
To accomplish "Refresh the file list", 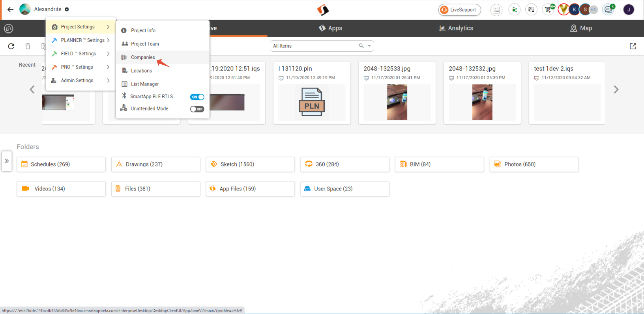I will [11, 46].
